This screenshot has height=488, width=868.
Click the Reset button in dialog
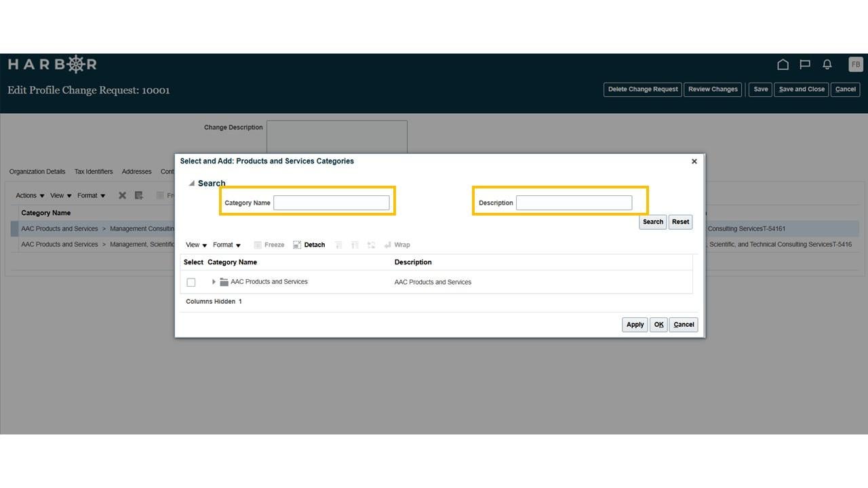[x=680, y=222]
